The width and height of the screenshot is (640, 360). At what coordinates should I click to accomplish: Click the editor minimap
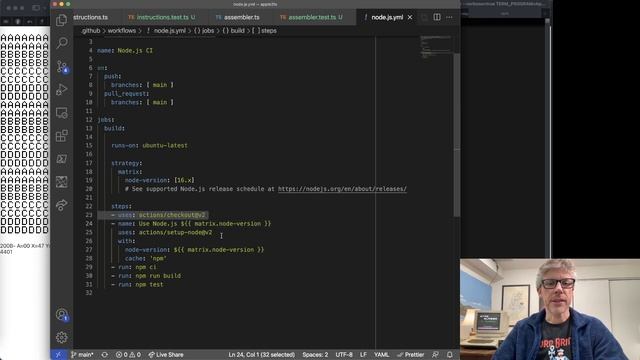point(436,47)
